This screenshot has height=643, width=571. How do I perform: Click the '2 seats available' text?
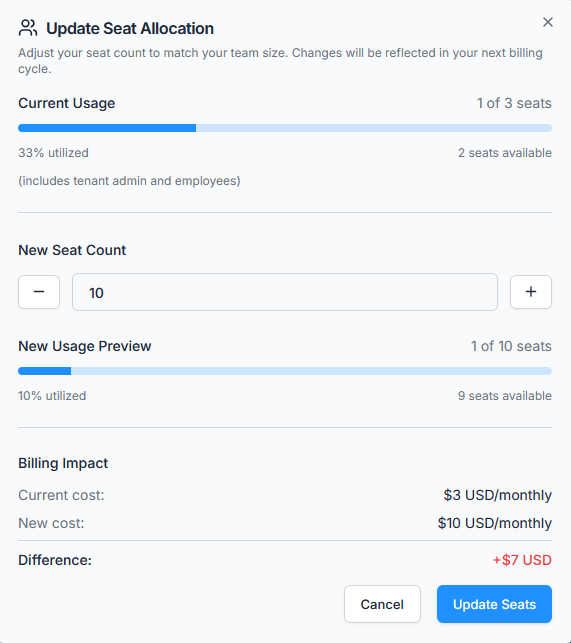point(505,153)
